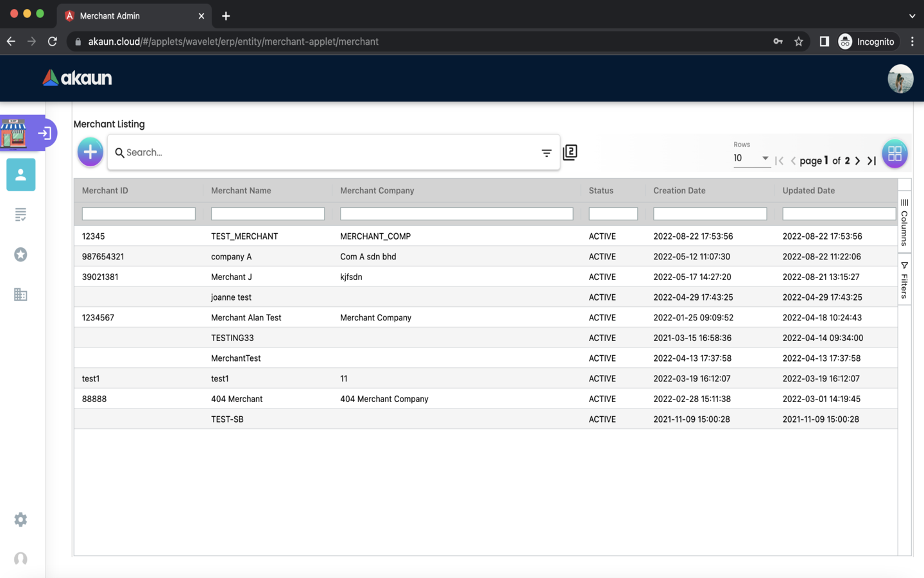Click the star badge sidebar icon
This screenshot has height=578, width=924.
pos(21,255)
